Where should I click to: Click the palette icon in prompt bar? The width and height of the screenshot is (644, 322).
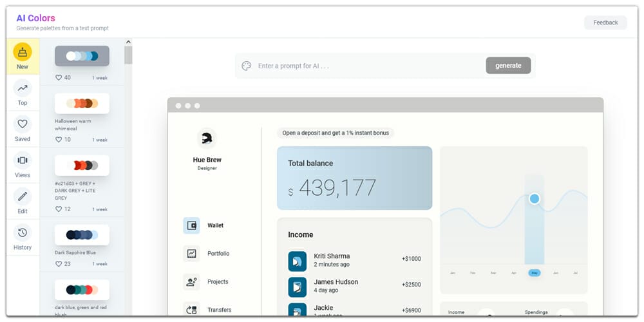click(x=246, y=66)
